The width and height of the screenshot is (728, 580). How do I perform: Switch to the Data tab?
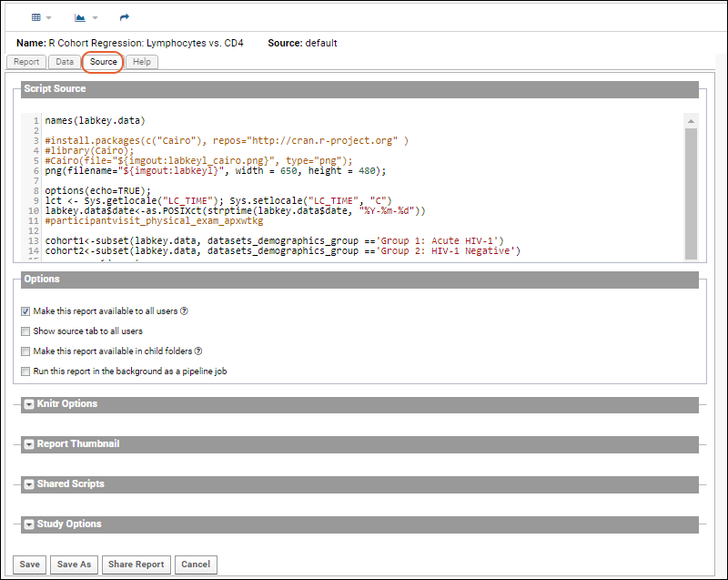tap(65, 62)
